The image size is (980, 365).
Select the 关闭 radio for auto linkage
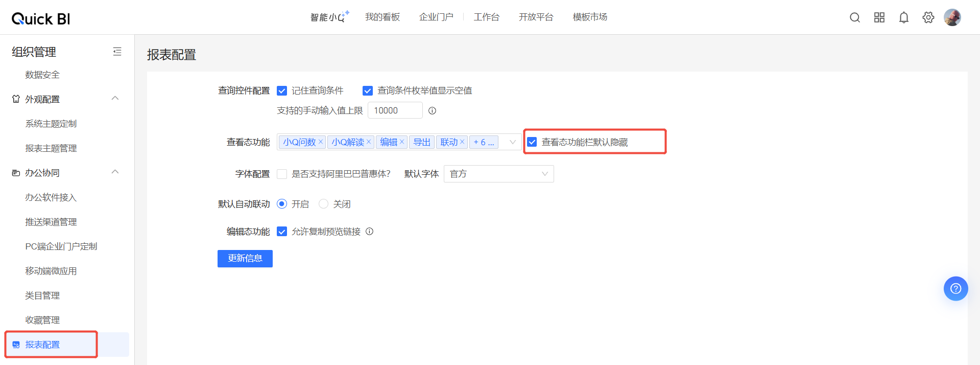coord(323,204)
